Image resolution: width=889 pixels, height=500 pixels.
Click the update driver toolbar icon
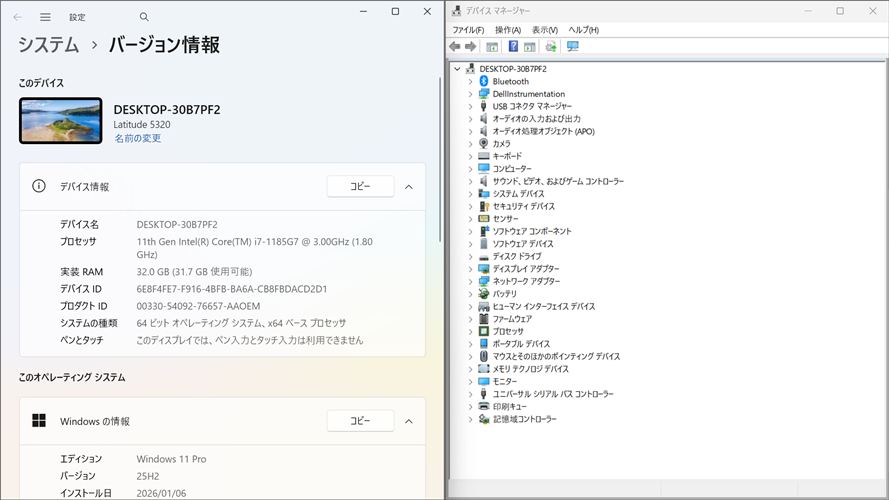pos(550,46)
